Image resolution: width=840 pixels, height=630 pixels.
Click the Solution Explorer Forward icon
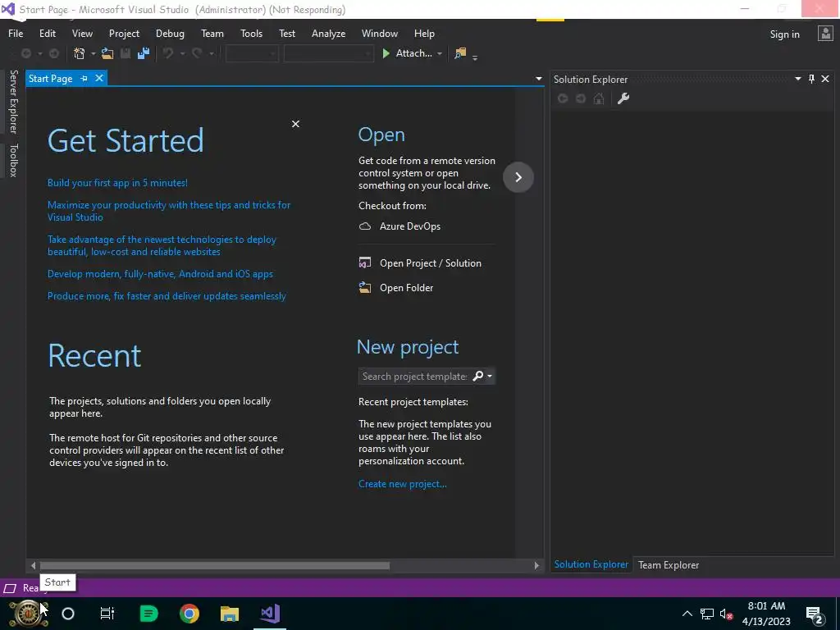tap(581, 98)
